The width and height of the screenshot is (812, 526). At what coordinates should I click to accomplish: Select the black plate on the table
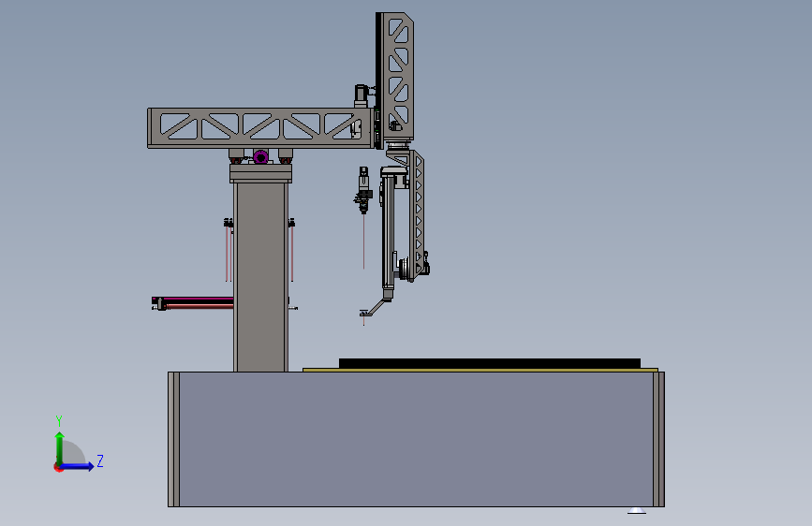490,363
